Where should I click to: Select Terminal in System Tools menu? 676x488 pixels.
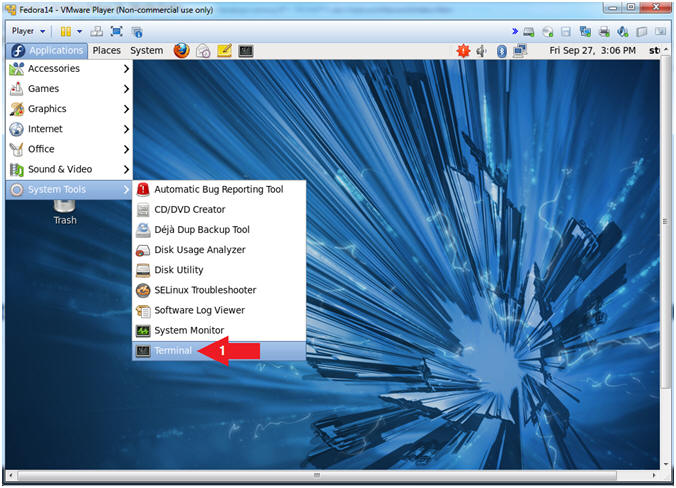coord(219,351)
